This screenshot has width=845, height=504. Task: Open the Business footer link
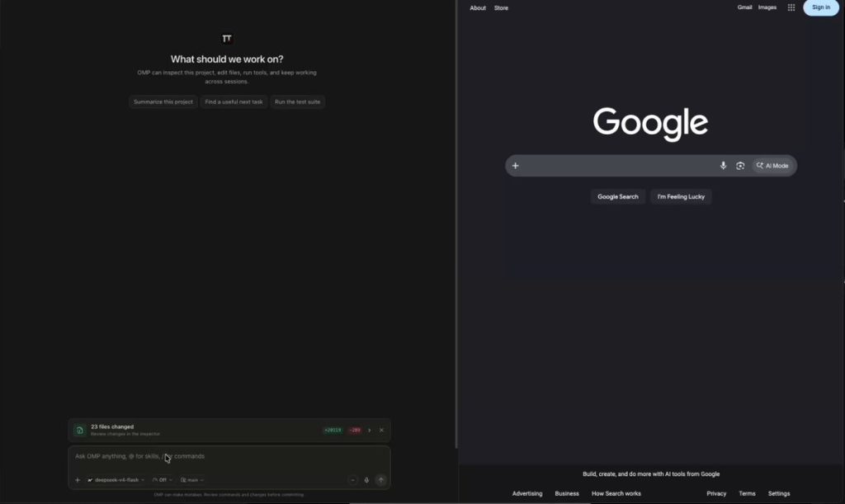coord(567,493)
